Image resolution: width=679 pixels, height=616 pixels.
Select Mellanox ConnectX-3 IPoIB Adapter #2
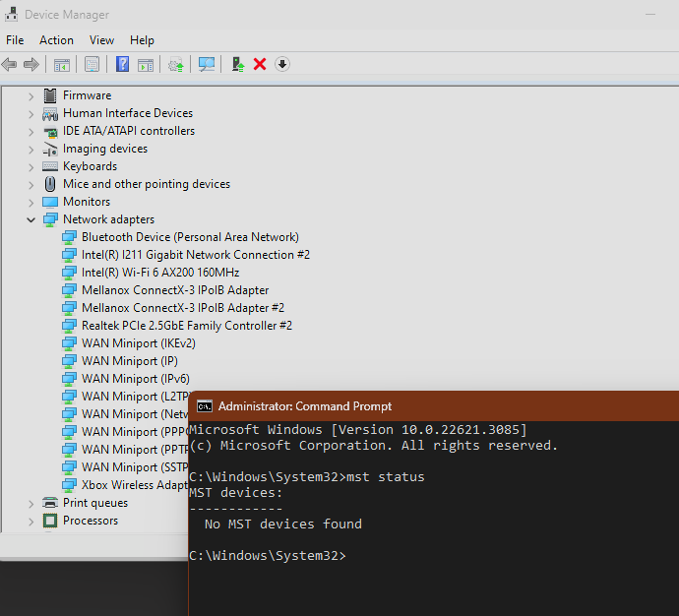pyautogui.click(x=183, y=308)
